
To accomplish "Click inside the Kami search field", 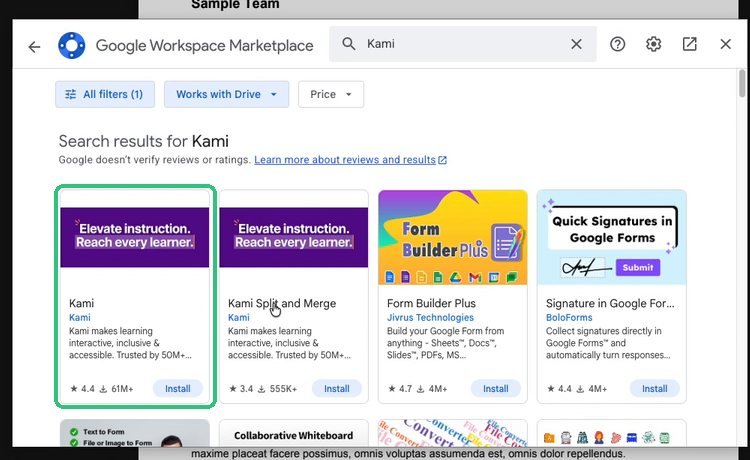I will coord(463,44).
